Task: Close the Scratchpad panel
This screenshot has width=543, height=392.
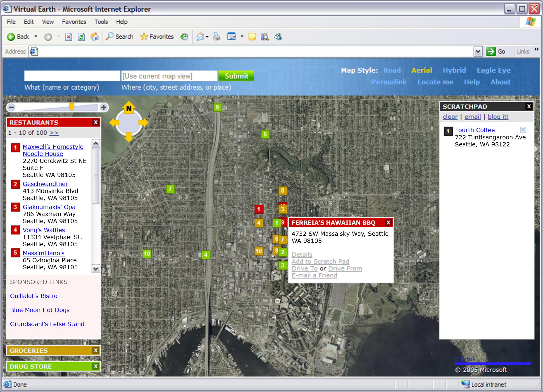Action: point(529,106)
